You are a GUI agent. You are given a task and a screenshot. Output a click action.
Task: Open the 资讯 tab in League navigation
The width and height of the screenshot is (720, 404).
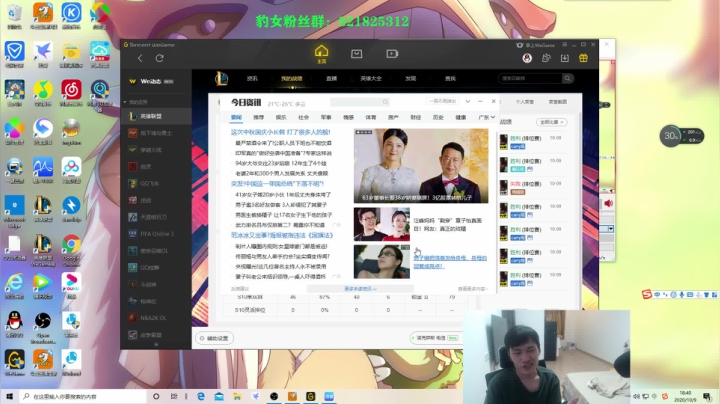[252, 79]
